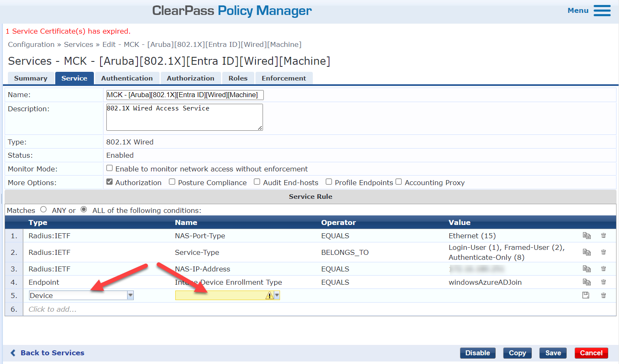The image size is (619, 364).
Task: Select the ANY match radio button
Action: (44, 210)
